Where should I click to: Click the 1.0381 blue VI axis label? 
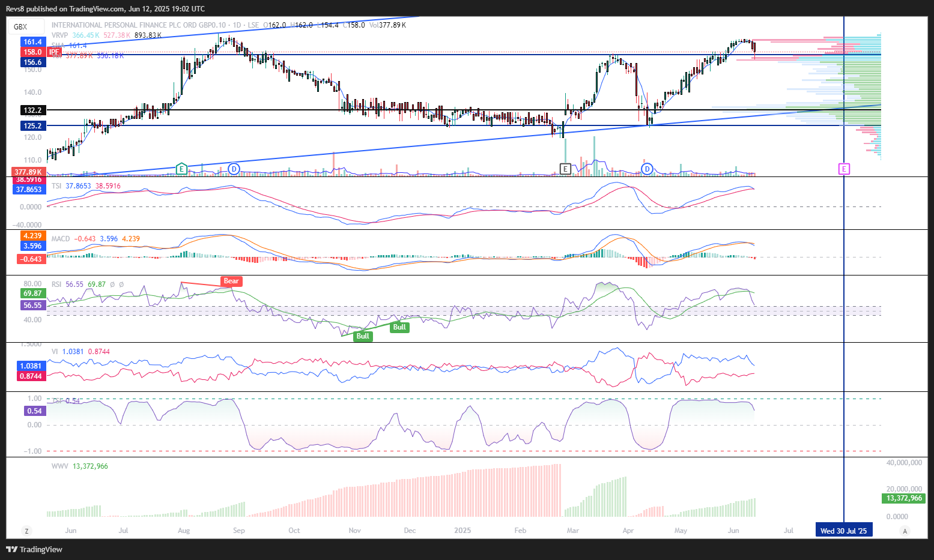[x=31, y=366]
